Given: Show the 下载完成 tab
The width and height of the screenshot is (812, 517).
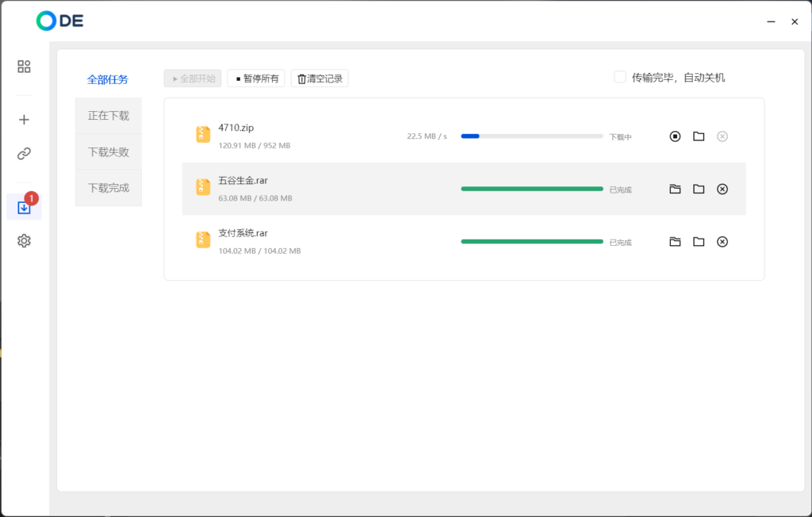Looking at the screenshot, I should tap(108, 188).
